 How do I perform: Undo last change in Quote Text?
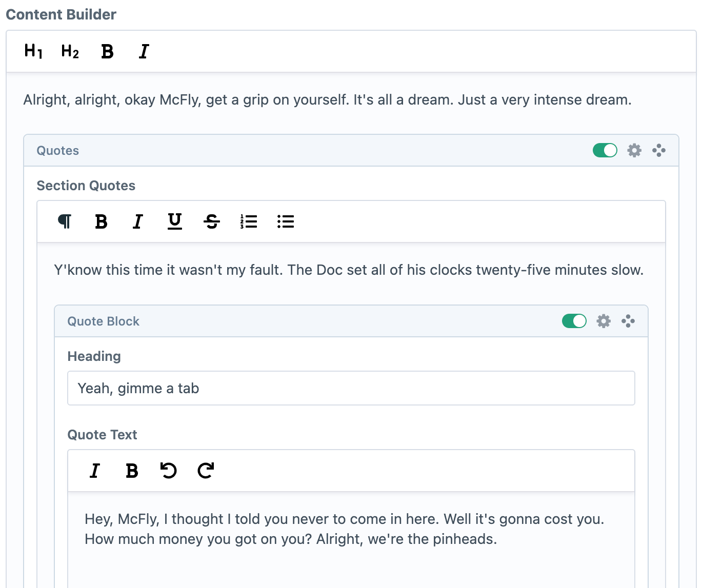(169, 471)
